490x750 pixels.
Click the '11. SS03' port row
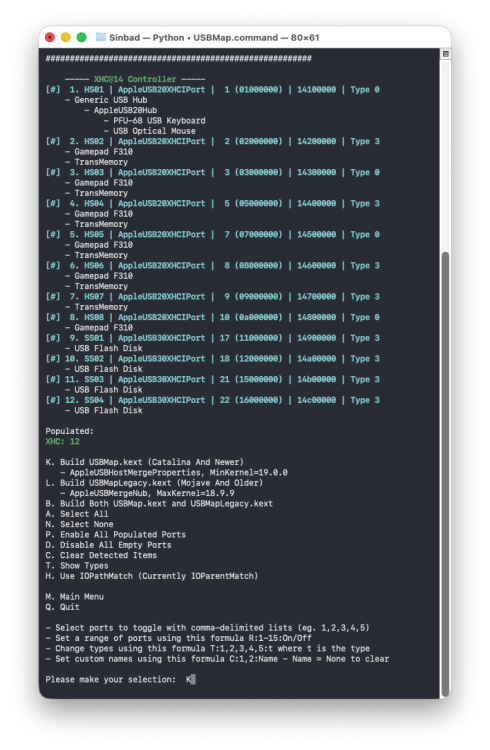212,379
